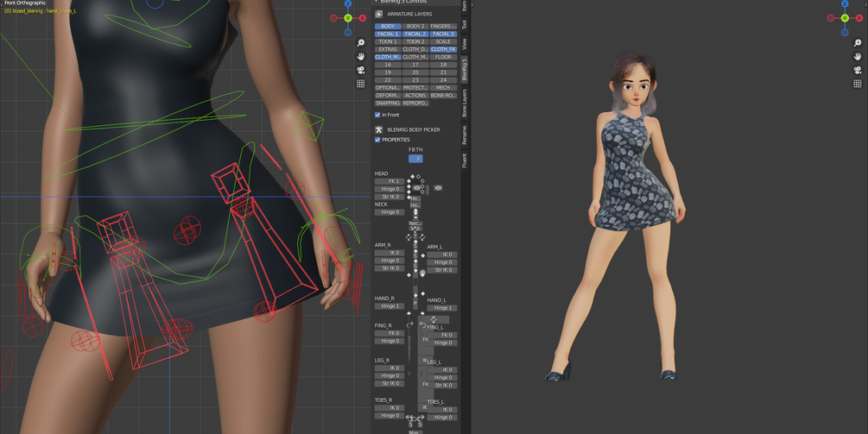Enable the FINGERS armature layer
This screenshot has height=434, width=868.
click(x=443, y=26)
